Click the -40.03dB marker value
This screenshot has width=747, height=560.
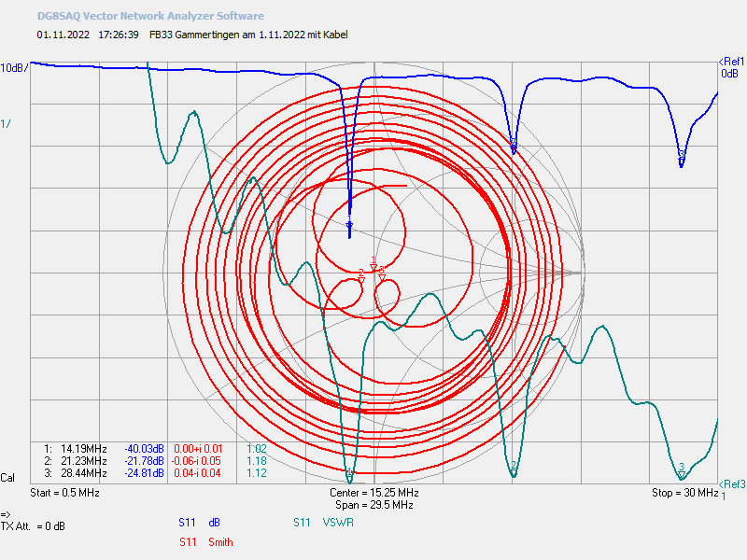click(144, 449)
